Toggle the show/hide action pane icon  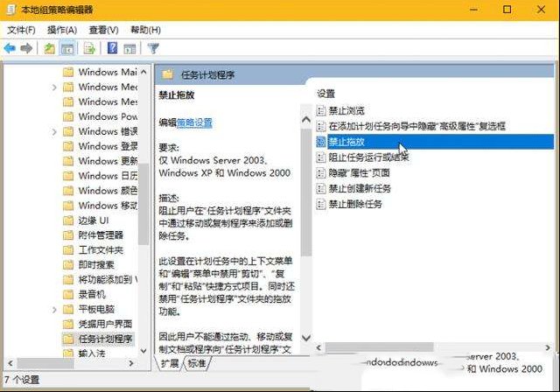tap(129, 48)
